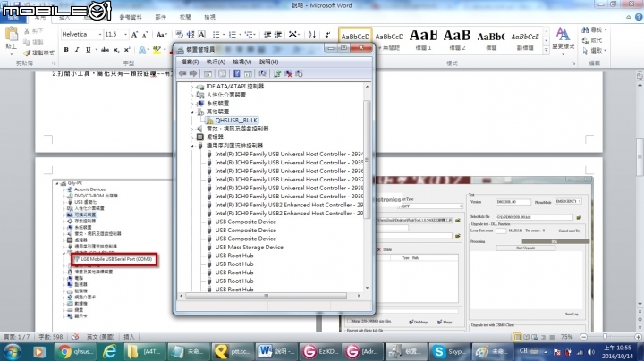Click Scan for hardware changes icon

[262, 73]
